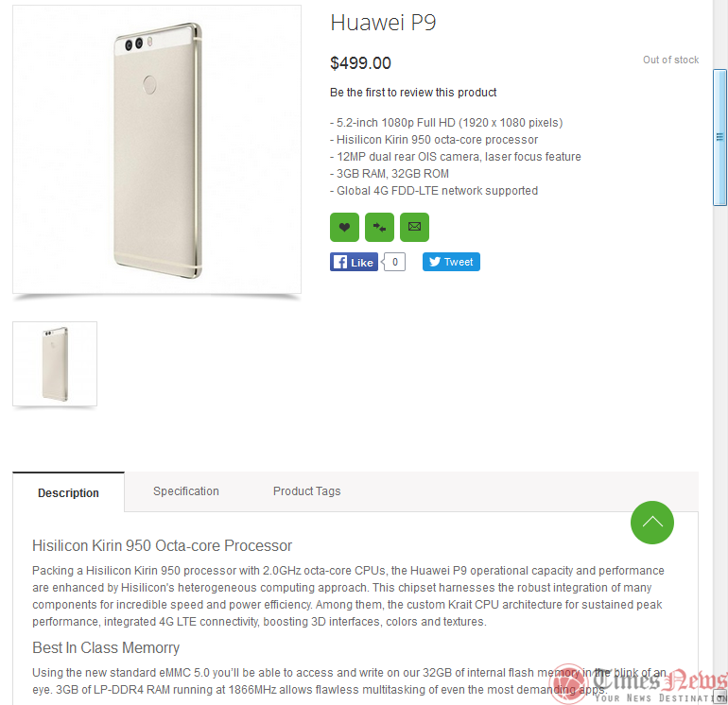Click the Hisilicon Kirin 950 Octa-core heading
The image size is (728, 705).
(x=162, y=545)
